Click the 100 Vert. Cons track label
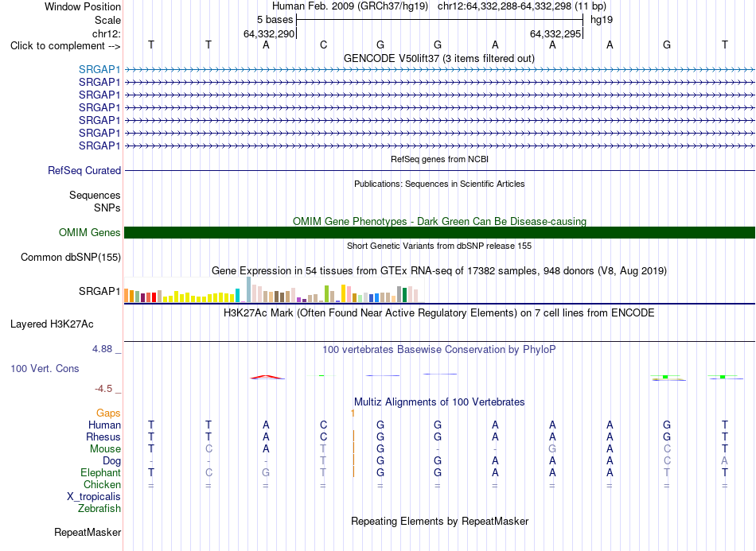 (45, 368)
